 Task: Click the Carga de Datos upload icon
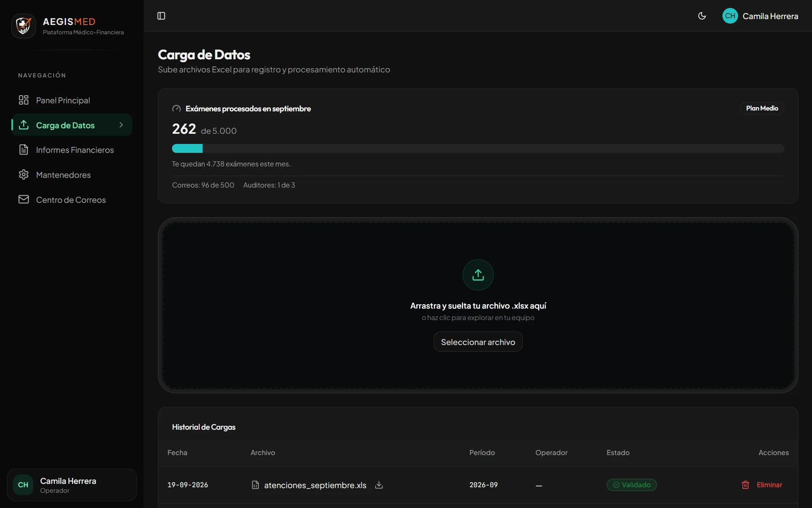click(x=24, y=125)
